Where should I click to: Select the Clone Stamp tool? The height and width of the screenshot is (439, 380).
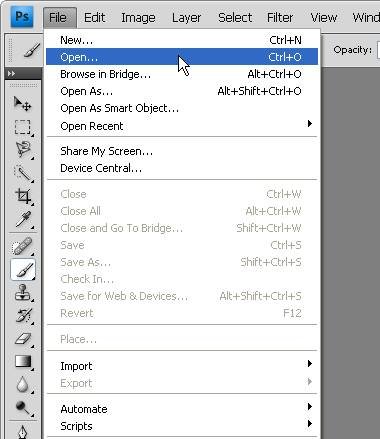[23, 293]
